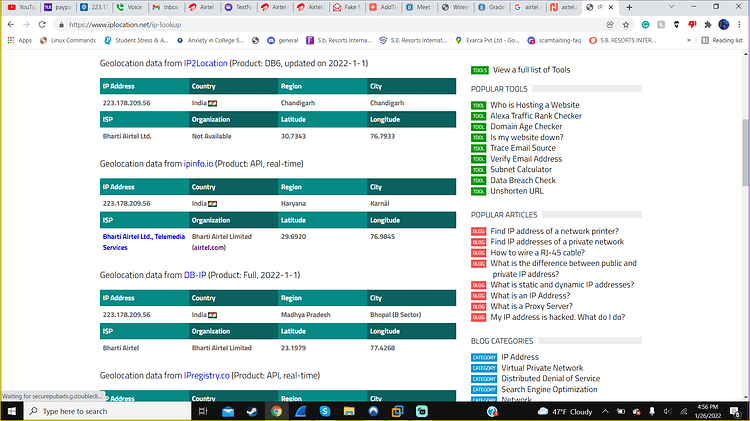This screenshot has height=421, width=750.
Task: Open File Explorer from the taskbar
Action: pos(349,411)
